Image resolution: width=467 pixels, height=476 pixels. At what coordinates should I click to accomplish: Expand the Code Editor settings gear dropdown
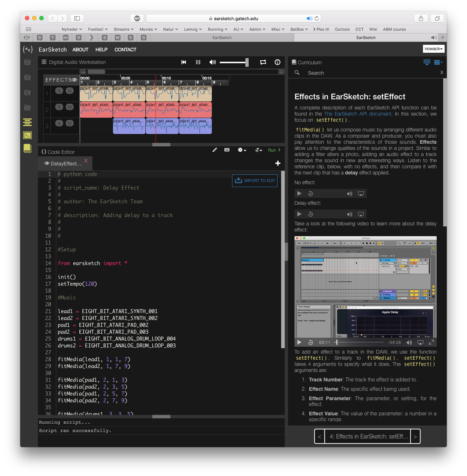(242, 150)
